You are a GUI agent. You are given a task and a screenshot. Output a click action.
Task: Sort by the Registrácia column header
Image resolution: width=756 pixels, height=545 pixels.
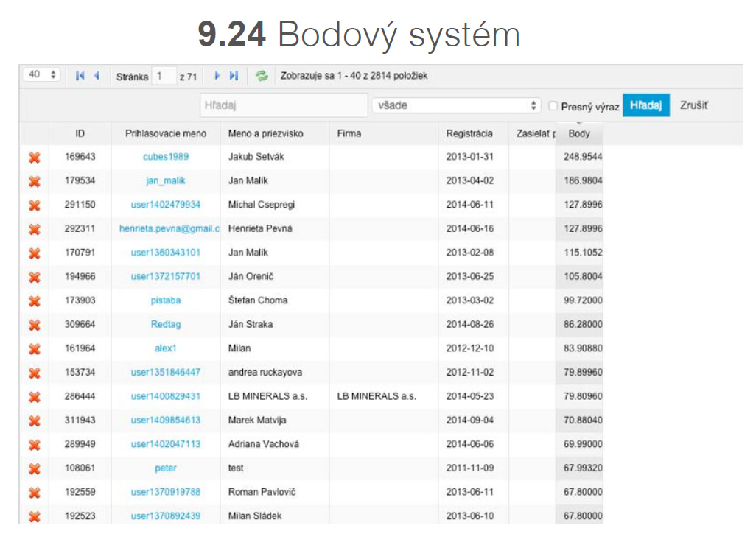tap(469, 134)
